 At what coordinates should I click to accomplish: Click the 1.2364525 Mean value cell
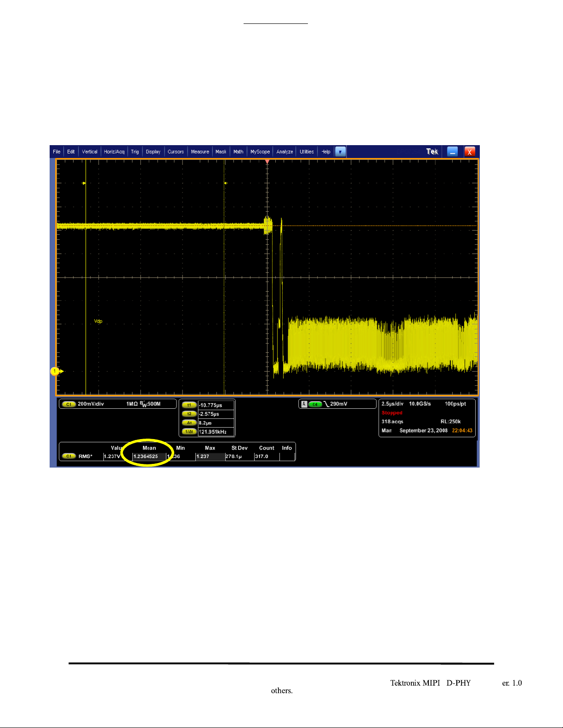coord(148,457)
